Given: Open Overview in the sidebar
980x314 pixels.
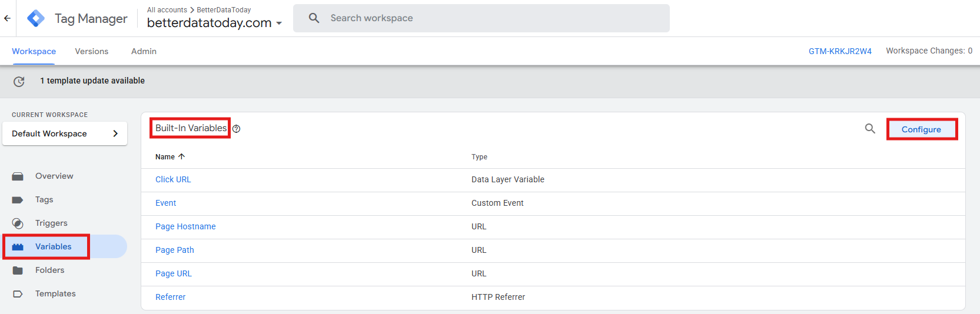Looking at the screenshot, I should click(54, 176).
